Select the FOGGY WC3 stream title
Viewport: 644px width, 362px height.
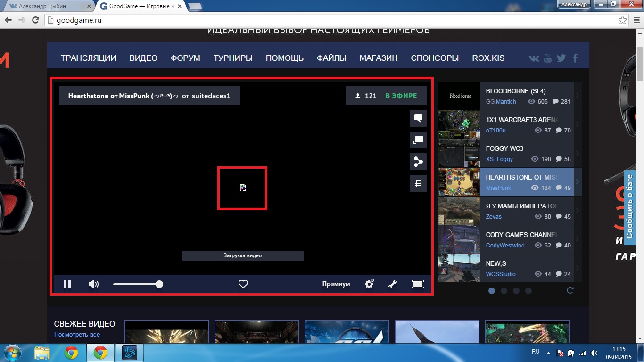pos(504,148)
